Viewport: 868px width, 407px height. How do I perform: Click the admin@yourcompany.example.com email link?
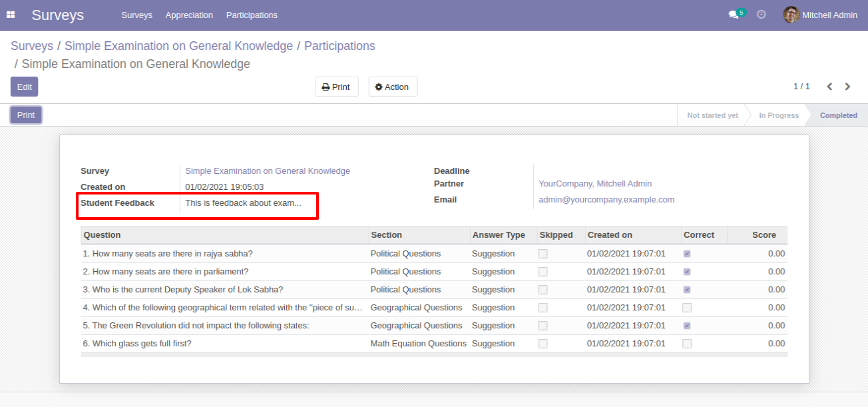point(606,200)
